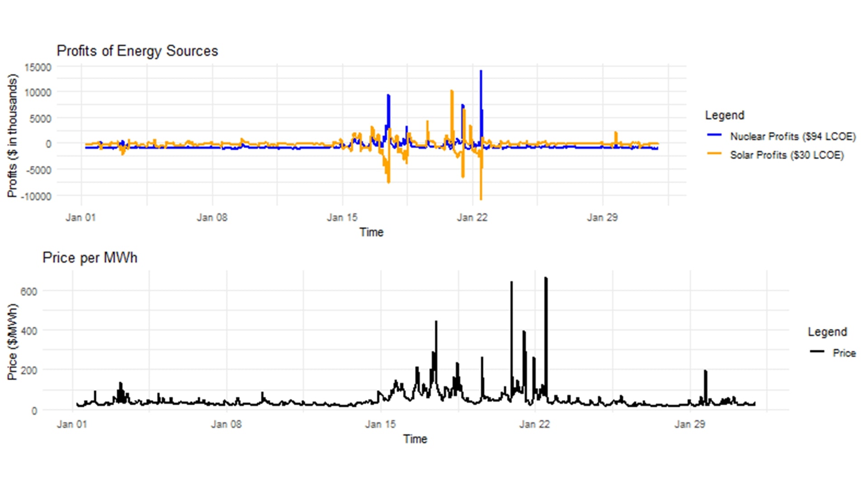Image resolution: width=868 pixels, height=488 pixels.
Task: Click the blue Nuclear Profits legend line
Action: [714, 135]
